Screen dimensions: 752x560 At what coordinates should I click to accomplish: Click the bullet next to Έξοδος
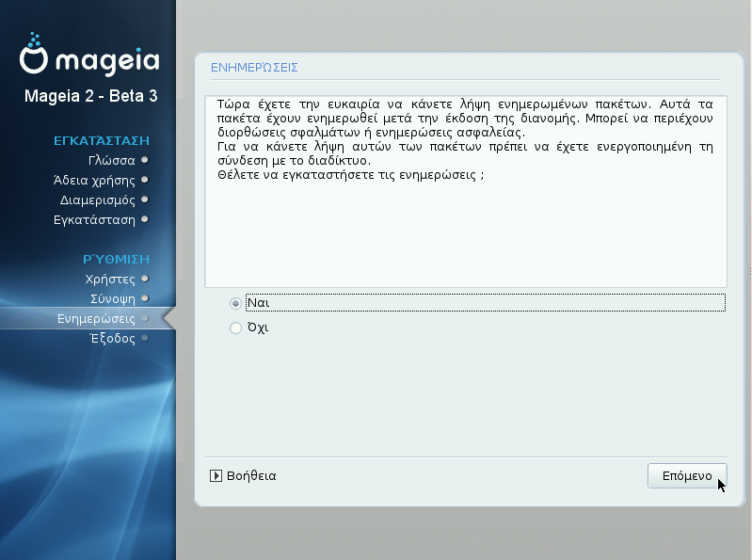[145, 338]
